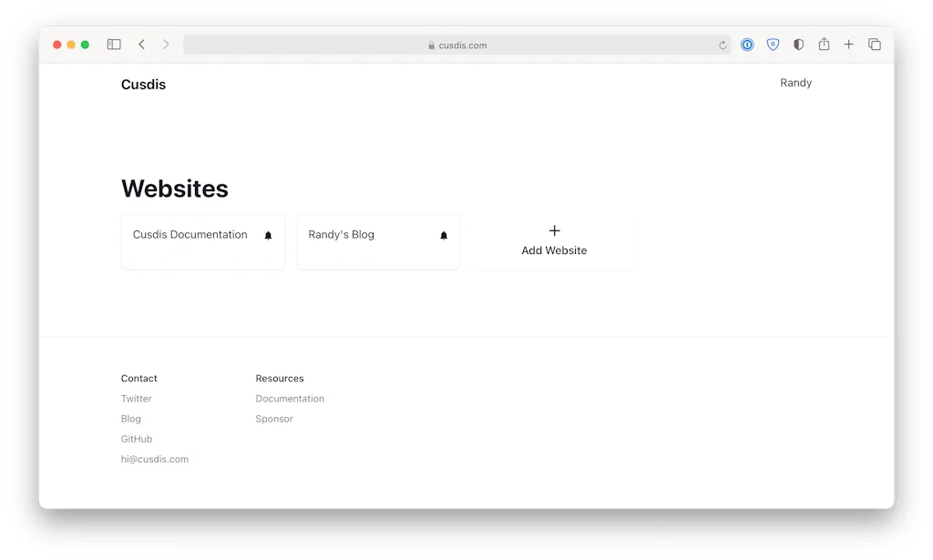This screenshot has width=933, height=560.
Task: Open the Safari share menu
Action: pyautogui.click(x=824, y=44)
